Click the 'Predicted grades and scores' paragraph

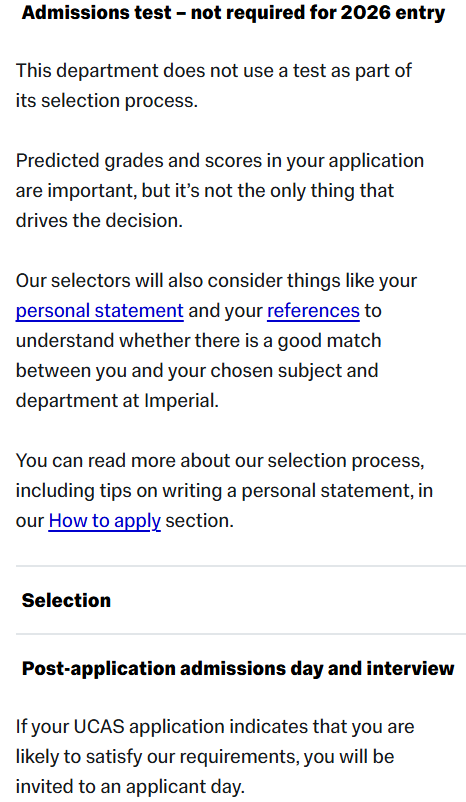(x=220, y=190)
